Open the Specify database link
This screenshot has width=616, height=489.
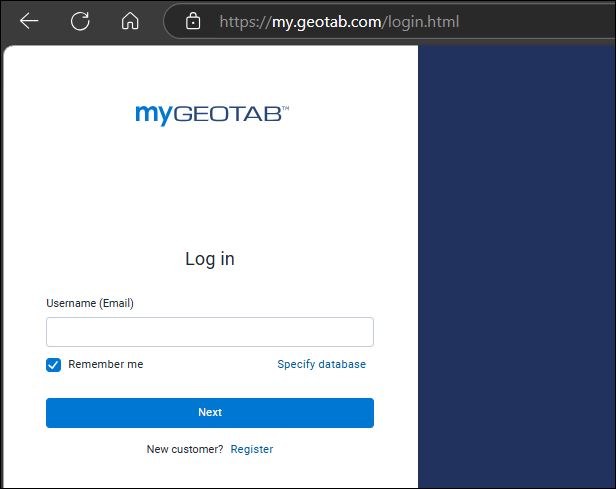pyautogui.click(x=321, y=364)
